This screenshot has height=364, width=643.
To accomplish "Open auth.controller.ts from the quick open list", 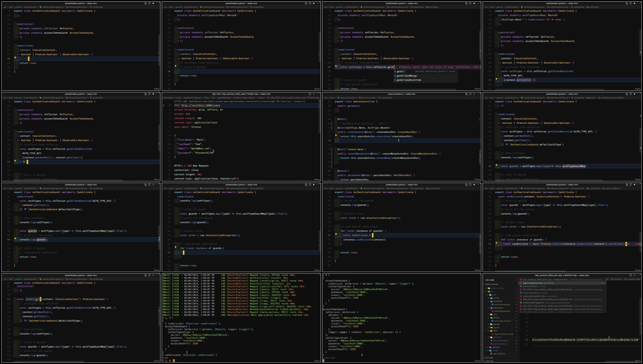I will (530, 286).
